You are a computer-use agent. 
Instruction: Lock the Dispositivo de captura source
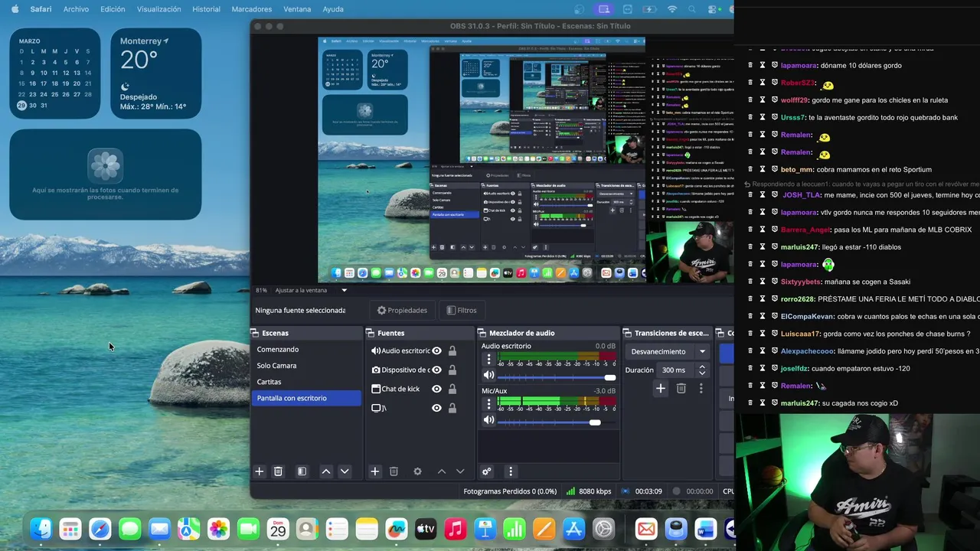452,370
